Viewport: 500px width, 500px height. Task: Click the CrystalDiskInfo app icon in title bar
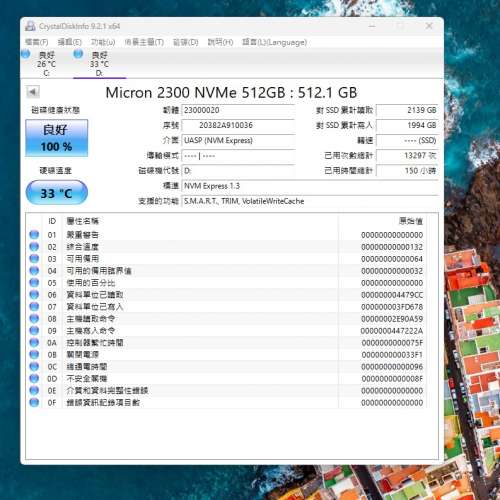[30, 26]
